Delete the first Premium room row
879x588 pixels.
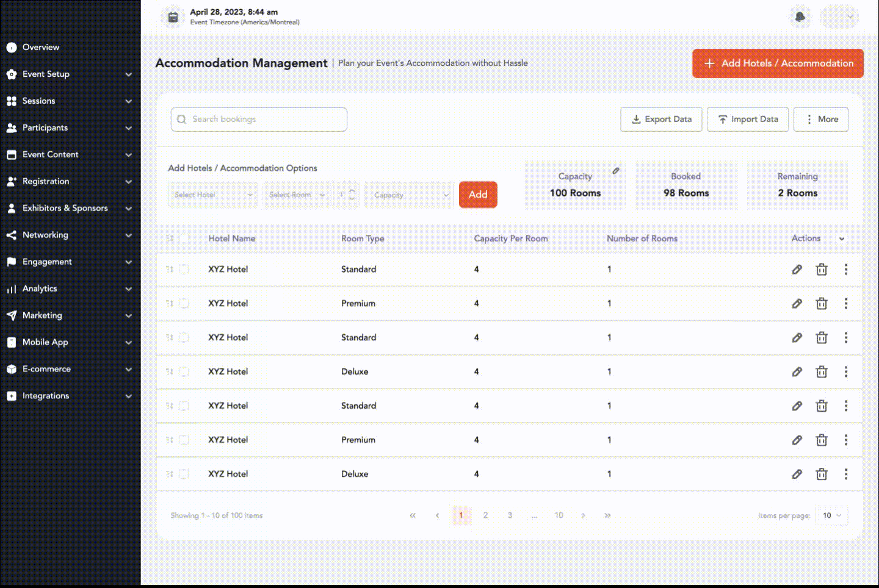click(x=822, y=304)
